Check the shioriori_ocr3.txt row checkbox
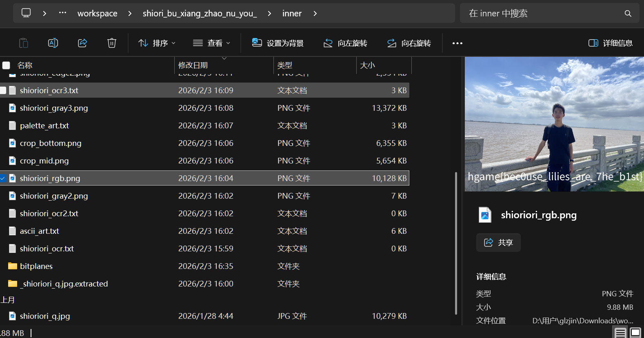The height and width of the screenshot is (338, 644). [3, 90]
